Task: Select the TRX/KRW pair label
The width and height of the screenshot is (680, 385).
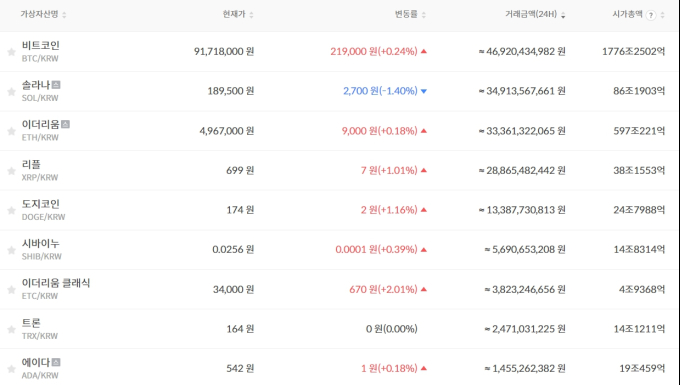Action: click(x=40, y=336)
